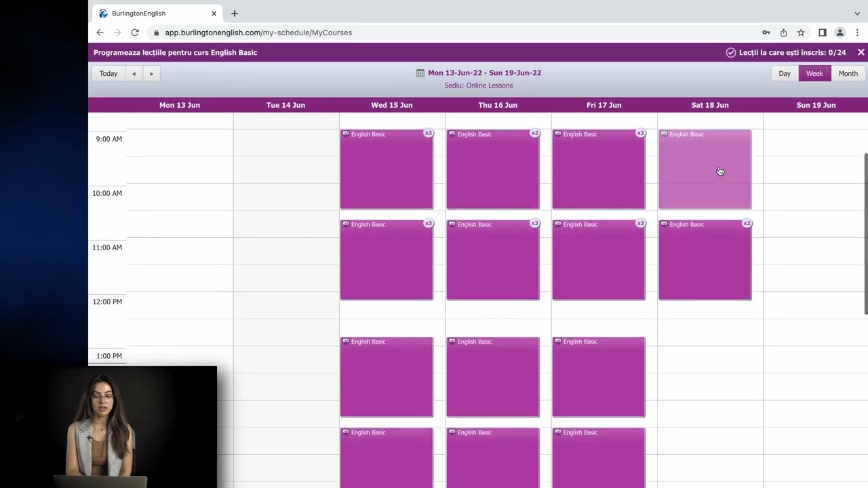Open the Chrome three-dot menu
Viewport: 868px width, 488px height.
coord(857,33)
